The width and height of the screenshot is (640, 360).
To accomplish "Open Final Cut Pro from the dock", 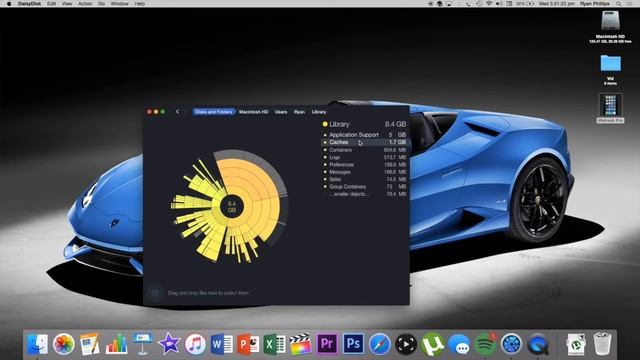I will coord(300,344).
